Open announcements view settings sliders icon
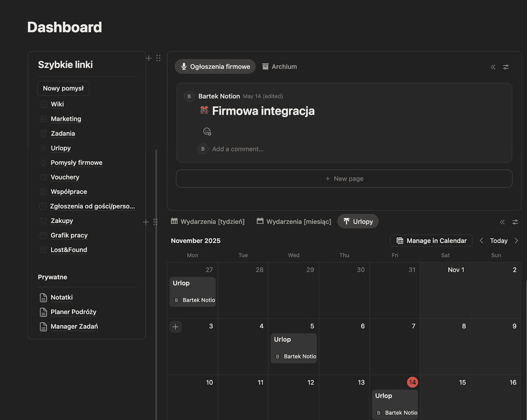This screenshot has width=527, height=420. (506, 67)
